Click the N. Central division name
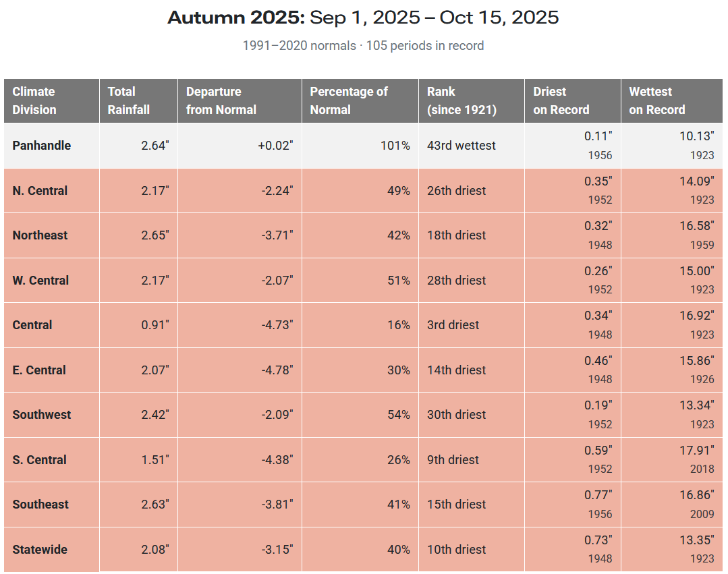Image resolution: width=728 pixels, height=574 pixels. 40,191
